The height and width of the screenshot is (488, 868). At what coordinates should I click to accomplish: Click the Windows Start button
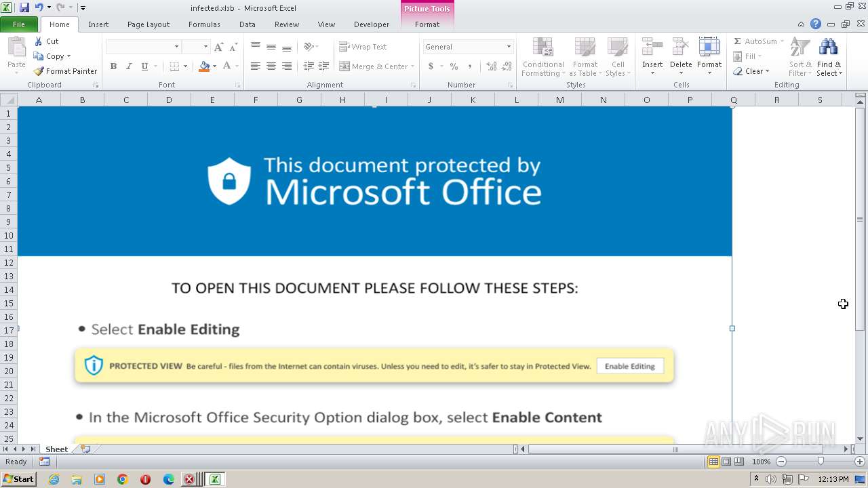click(x=18, y=479)
